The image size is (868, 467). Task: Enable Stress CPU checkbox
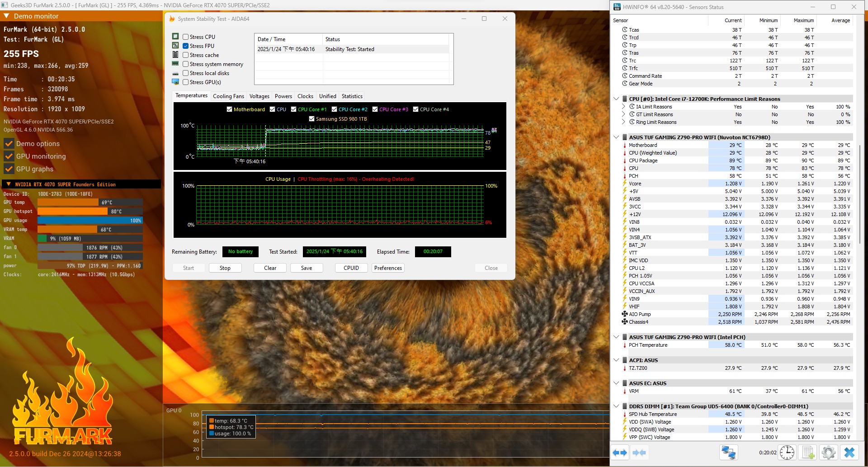pos(186,37)
